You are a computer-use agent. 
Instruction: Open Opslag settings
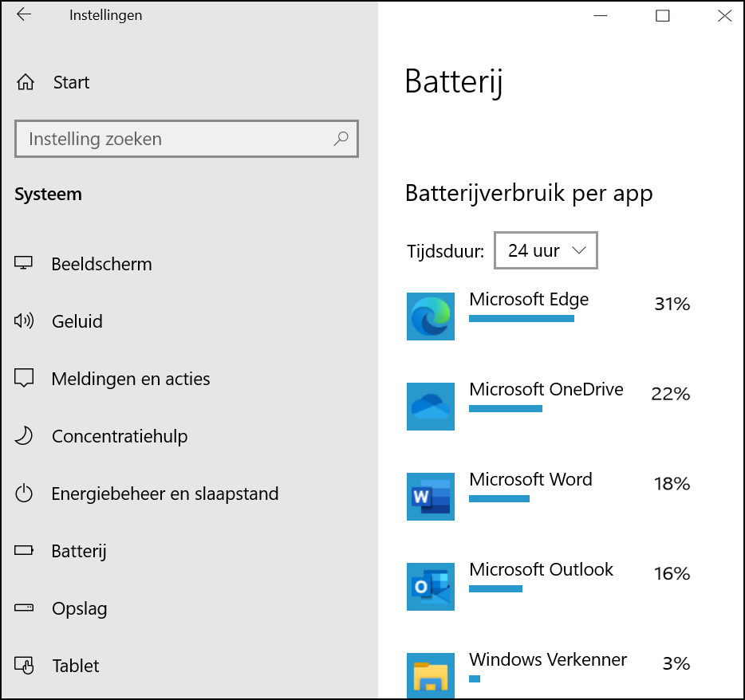(x=79, y=608)
